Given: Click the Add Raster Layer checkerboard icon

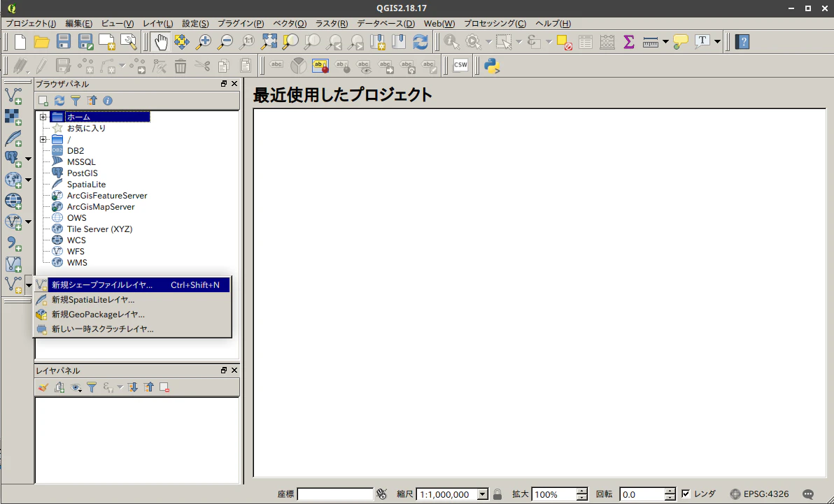Looking at the screenshot, I should (x=13, y=117).
